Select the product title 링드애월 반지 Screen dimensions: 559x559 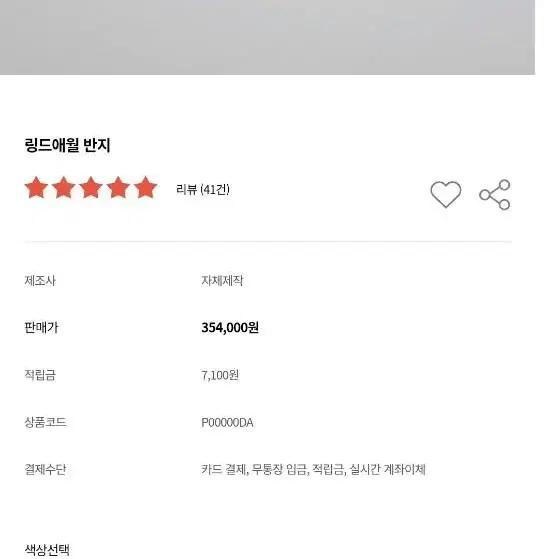point(67,145)
